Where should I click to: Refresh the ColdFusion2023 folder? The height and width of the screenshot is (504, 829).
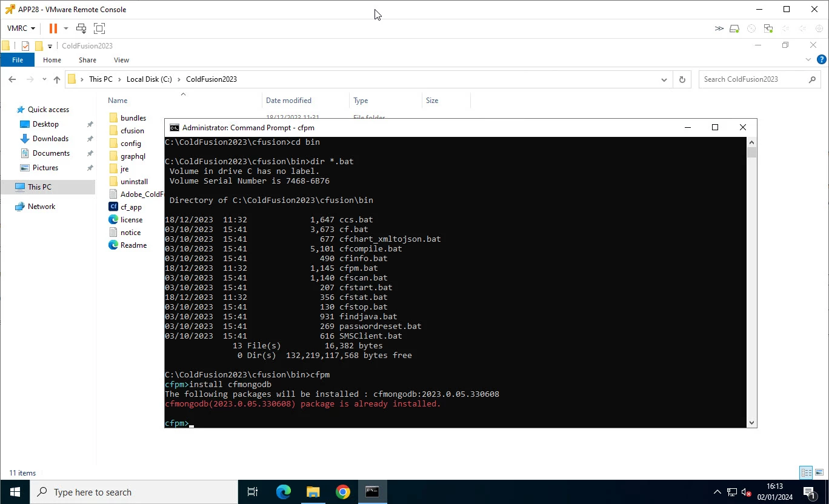[x=682, y=79]
